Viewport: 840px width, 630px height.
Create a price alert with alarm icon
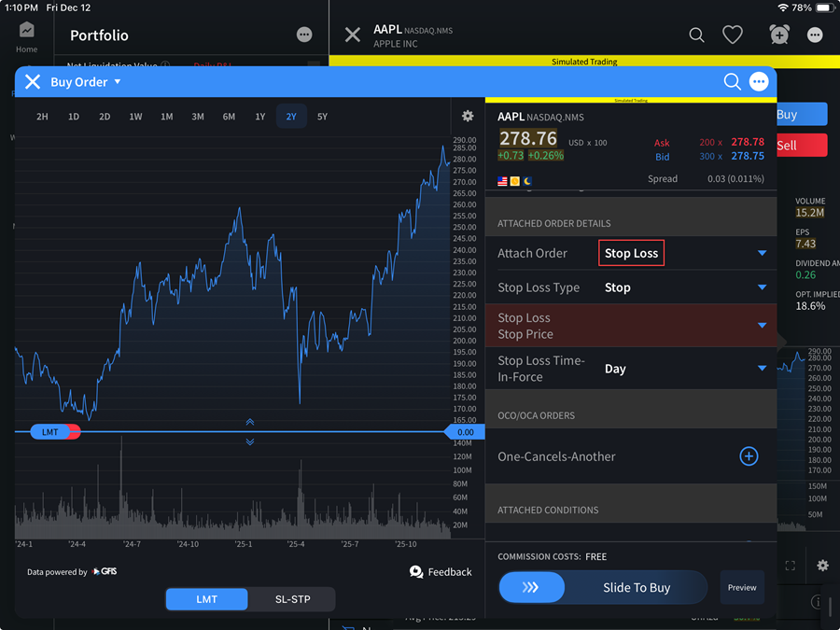coord(778,35)
